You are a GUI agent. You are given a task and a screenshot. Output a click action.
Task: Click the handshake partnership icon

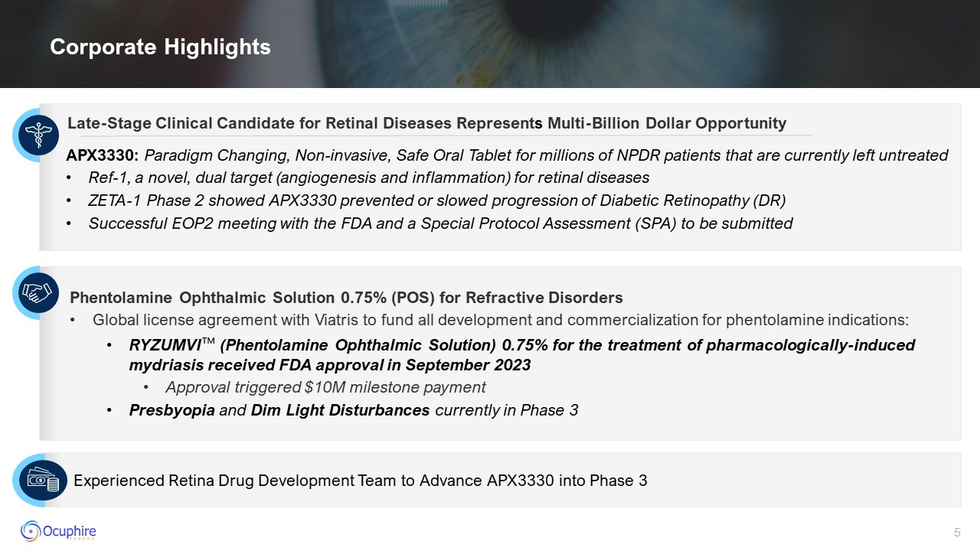coord(39,292)
